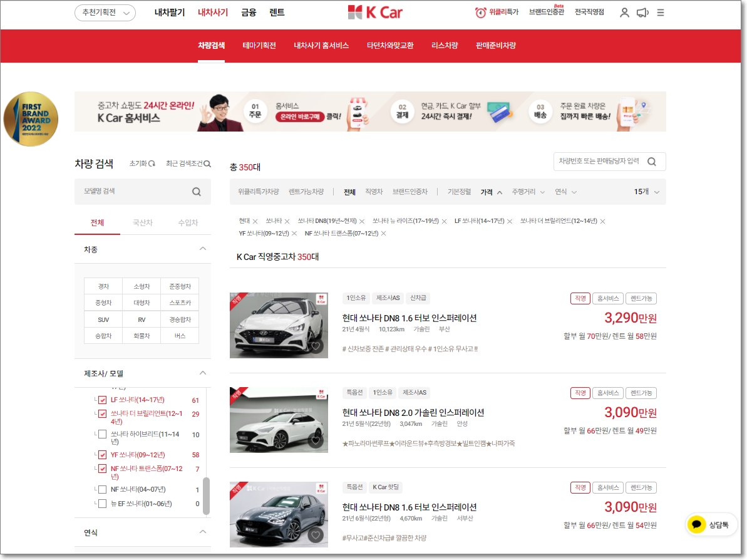Viewport: 747px width, 560px height.
Task: Open 주행거리 sort dropdown
Action: tap(528, 192)
